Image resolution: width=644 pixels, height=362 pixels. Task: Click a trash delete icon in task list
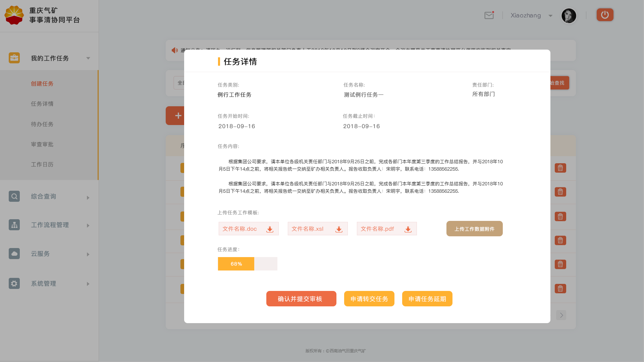point(560,168)
